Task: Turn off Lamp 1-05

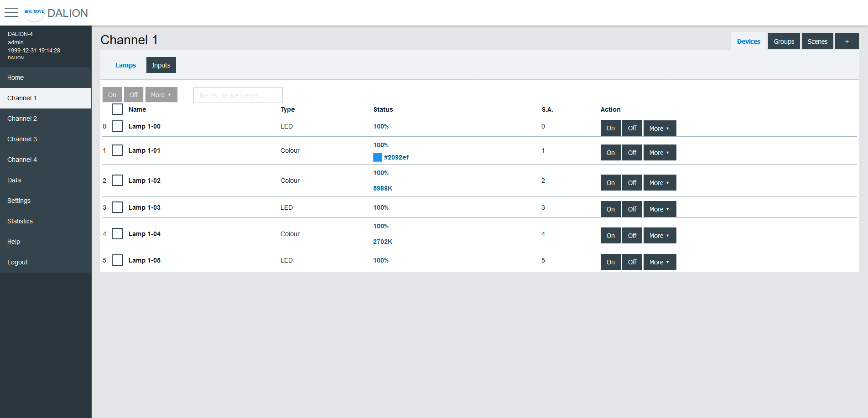Action: click(632, 262)
